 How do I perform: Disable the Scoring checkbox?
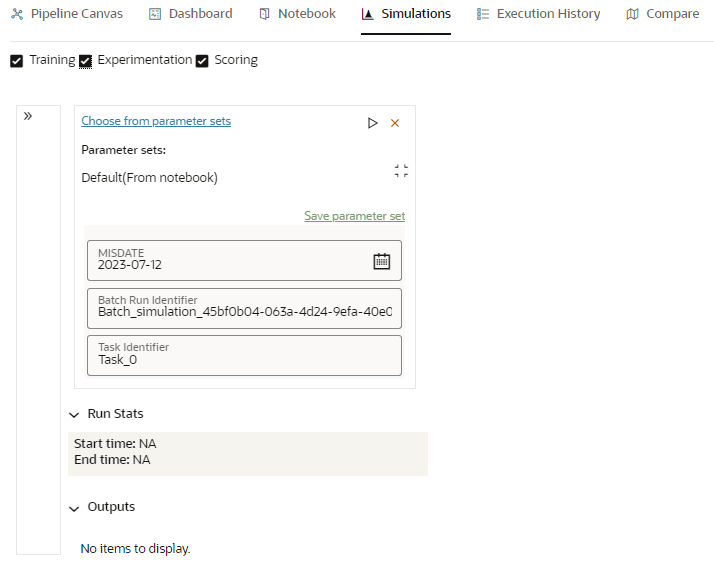[x=202, y=61]
